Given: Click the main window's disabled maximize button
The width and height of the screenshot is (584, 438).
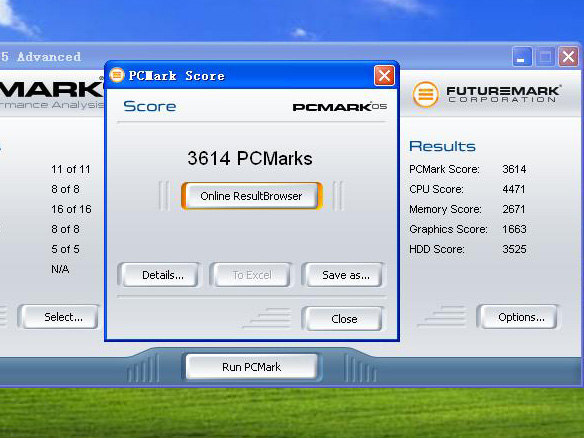Looking at the screenshot, I should point(545,57).
